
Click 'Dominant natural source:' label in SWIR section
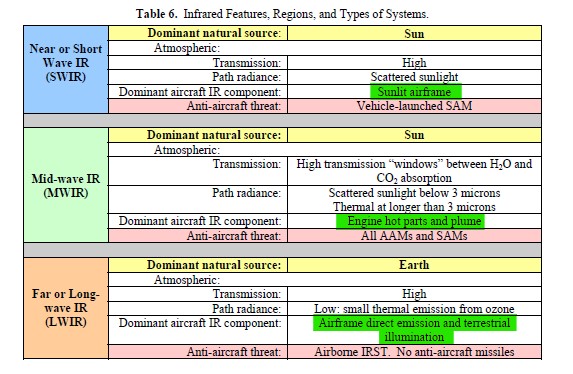click(214, 33)
